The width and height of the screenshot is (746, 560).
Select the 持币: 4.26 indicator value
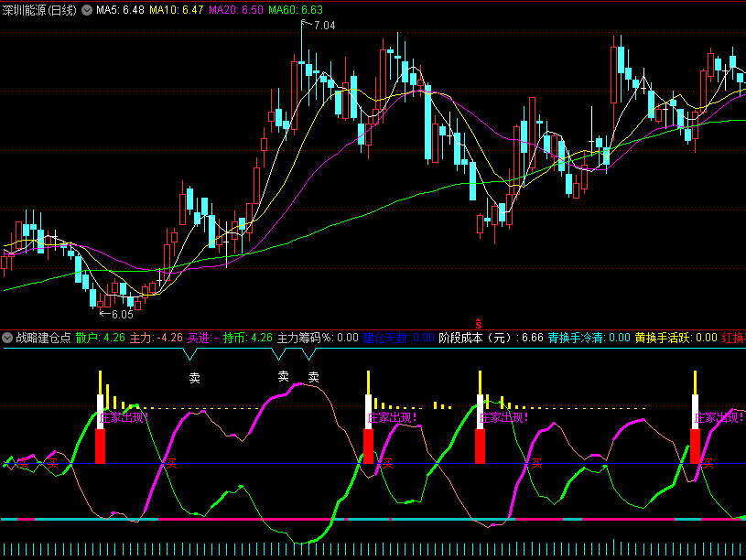(x=247, y=338)
